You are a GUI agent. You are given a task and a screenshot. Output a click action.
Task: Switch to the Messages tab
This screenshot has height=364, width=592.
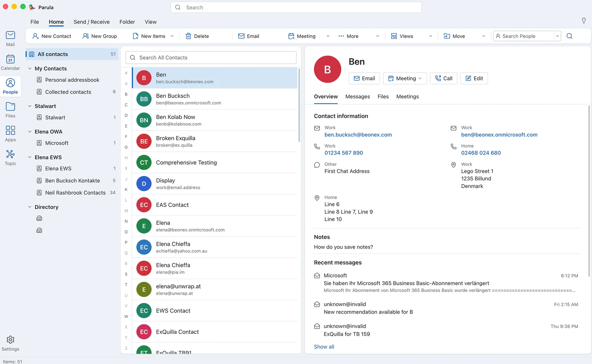coord(357,96)
